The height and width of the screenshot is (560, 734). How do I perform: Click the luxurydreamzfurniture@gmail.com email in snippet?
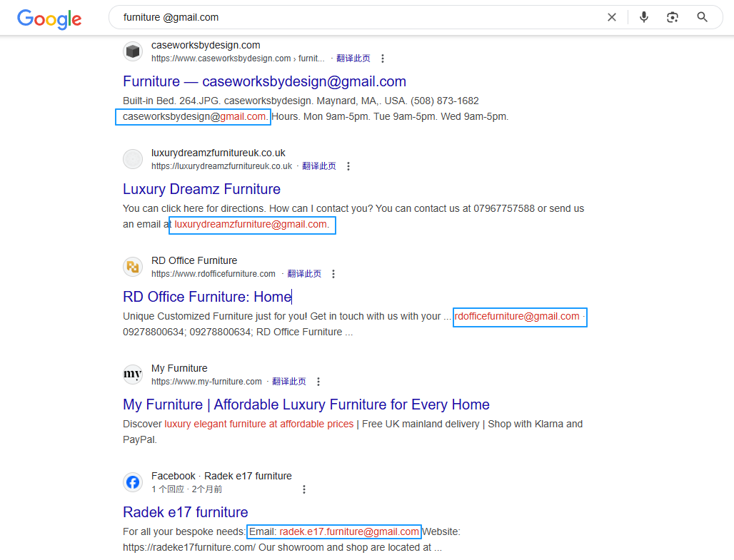(251, 225)
